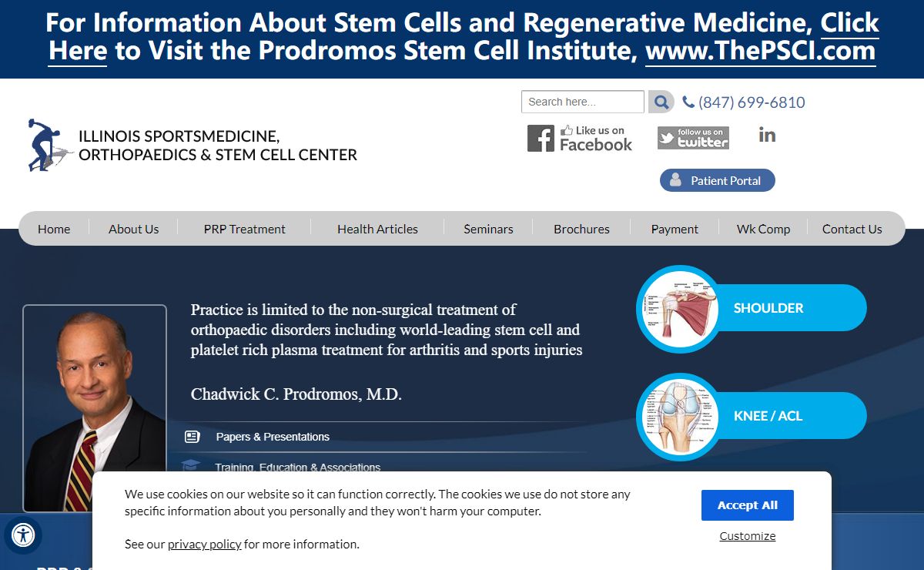924x570 pixels.
Task: Open the Facebook page icon
Action: point(580,139)
